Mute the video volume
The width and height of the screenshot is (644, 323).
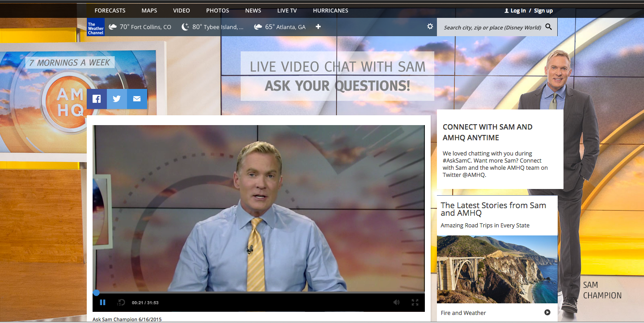pyautogui.click(x=396, y=302)
